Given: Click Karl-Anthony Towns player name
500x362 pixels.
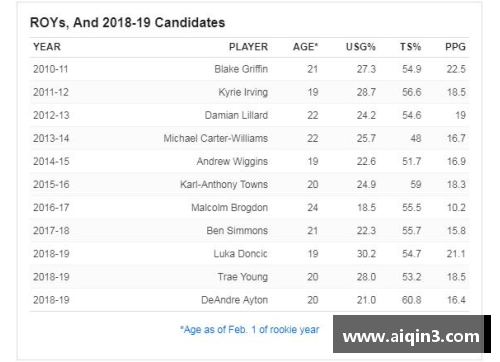Looking at the screenshot, I should tap(224, 185).
